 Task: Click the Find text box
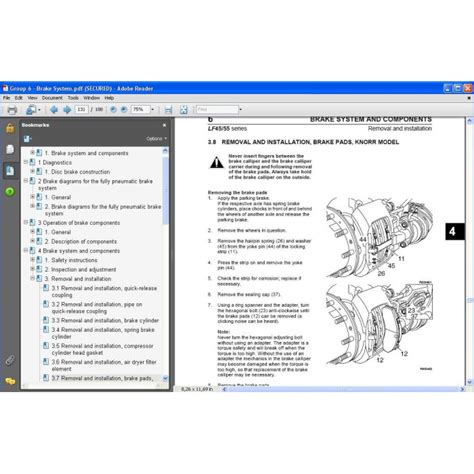[x=217, y=109]
